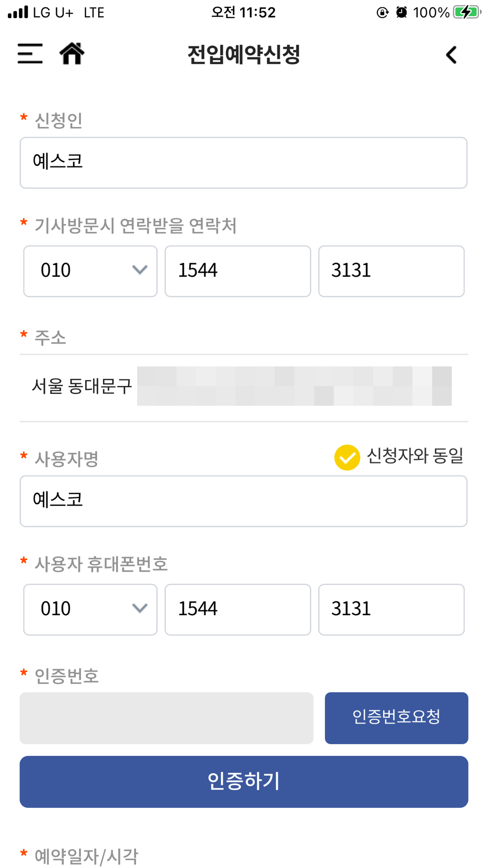This screenshot has width=488, height=868.
Task: Select the 1544 field under 휴대폰번호
Action: [x=238, y=610]
